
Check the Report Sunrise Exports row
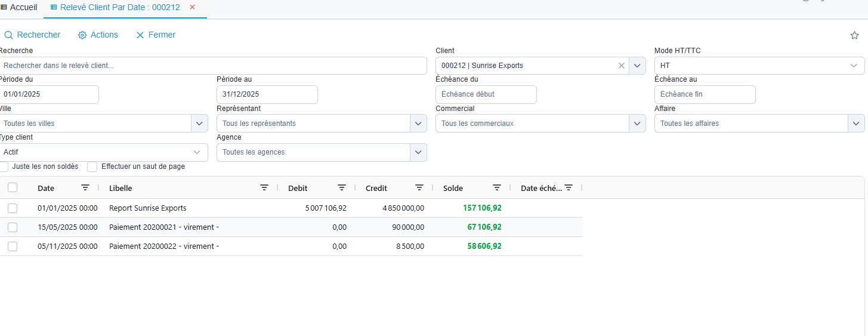click(x=13, y=208)
